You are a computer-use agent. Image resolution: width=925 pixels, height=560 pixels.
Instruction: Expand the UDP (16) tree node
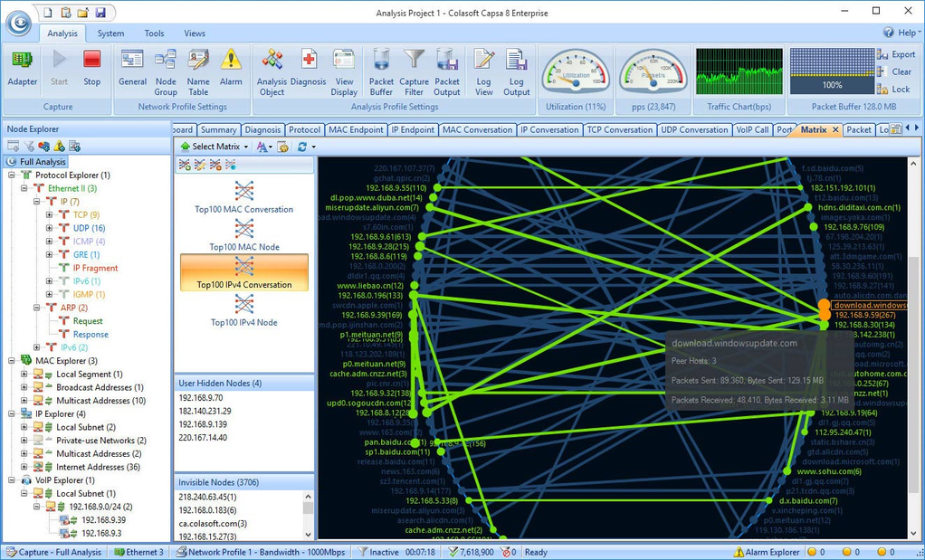50,228
